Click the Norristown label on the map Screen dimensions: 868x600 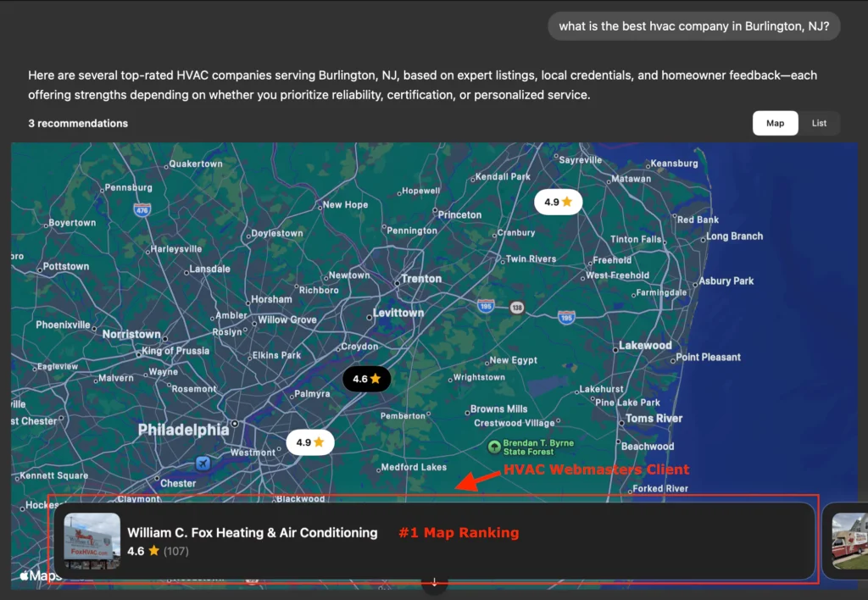[x=131, y=334]
